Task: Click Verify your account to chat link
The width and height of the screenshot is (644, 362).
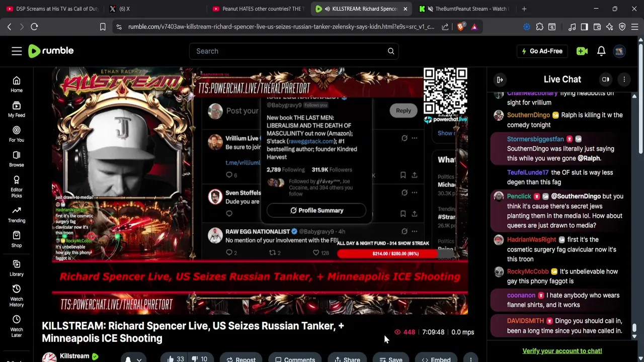Action: (562, 351)
